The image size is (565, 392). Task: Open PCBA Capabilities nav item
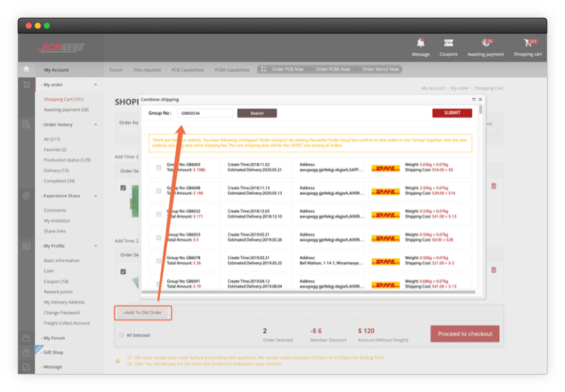pos(232,70)
